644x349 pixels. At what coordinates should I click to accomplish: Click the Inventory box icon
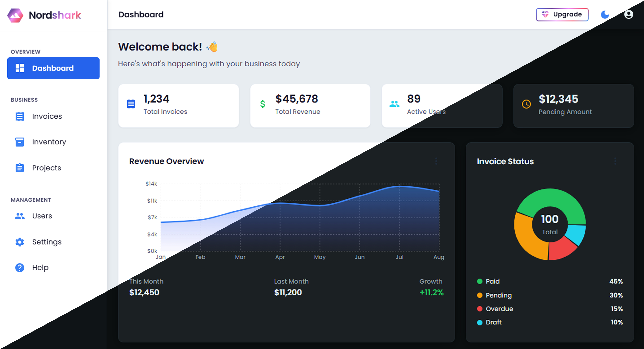[20, 142]
